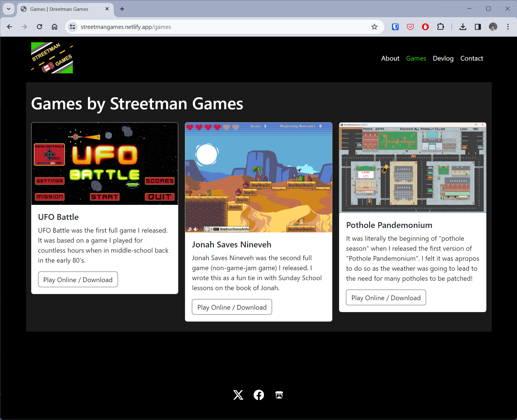
Task: Open the user profile avatar
Action: (493, 27)
